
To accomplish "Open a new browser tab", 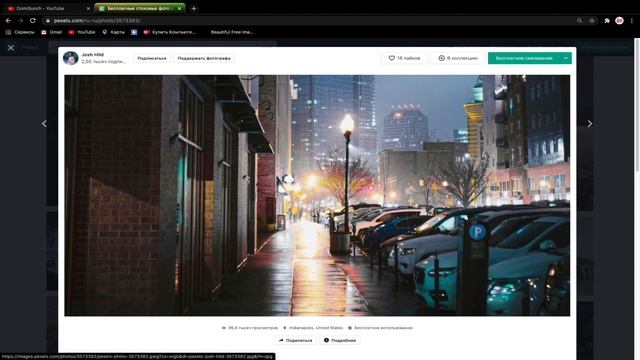I will pos(194,8).
